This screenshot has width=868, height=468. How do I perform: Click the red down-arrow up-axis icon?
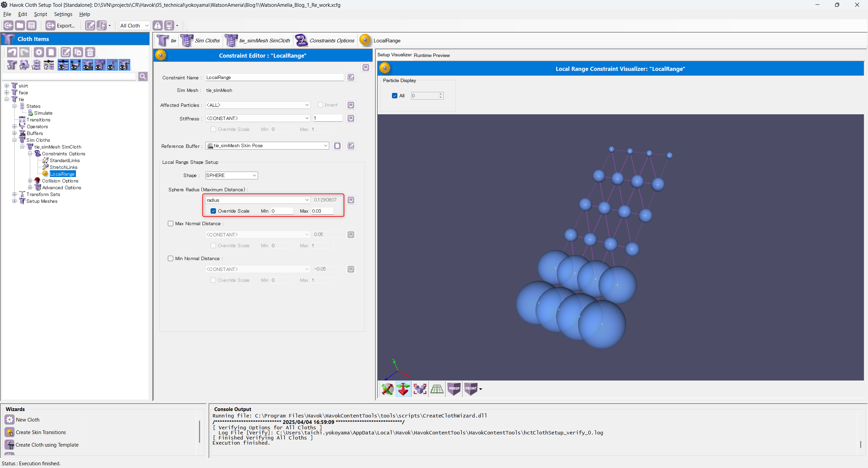[x=403, y=389]
